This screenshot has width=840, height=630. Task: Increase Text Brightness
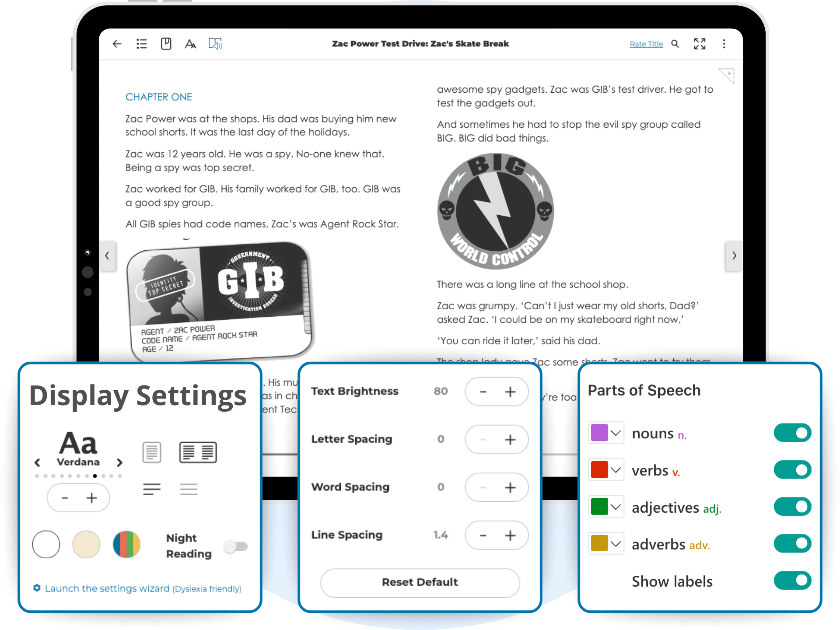510,392
